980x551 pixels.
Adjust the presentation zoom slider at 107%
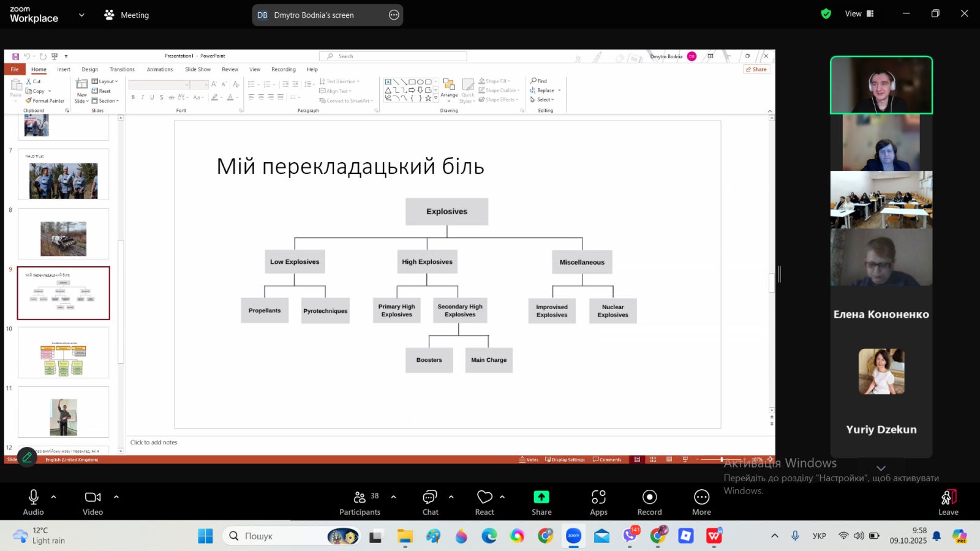coord(723,459)
